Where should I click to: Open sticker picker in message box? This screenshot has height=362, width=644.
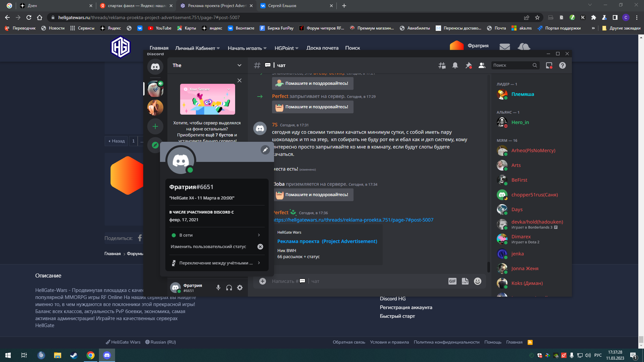pos(465,281)
